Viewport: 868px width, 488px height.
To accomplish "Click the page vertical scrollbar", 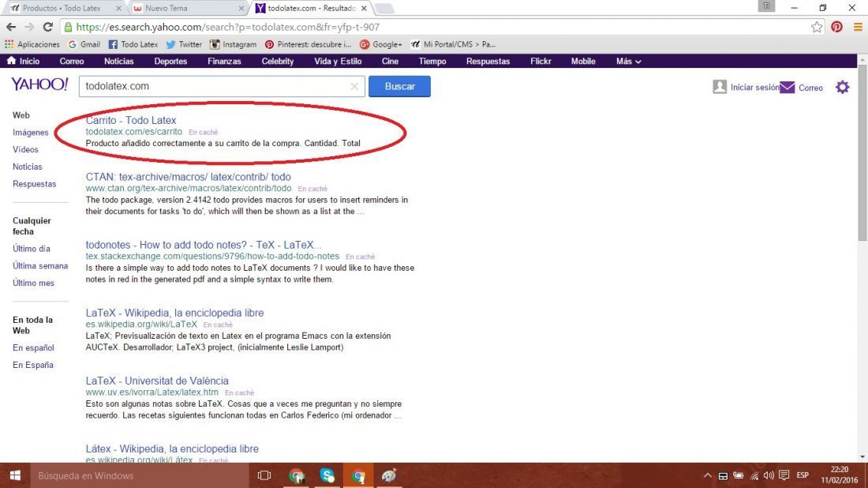I will (862, 153).
